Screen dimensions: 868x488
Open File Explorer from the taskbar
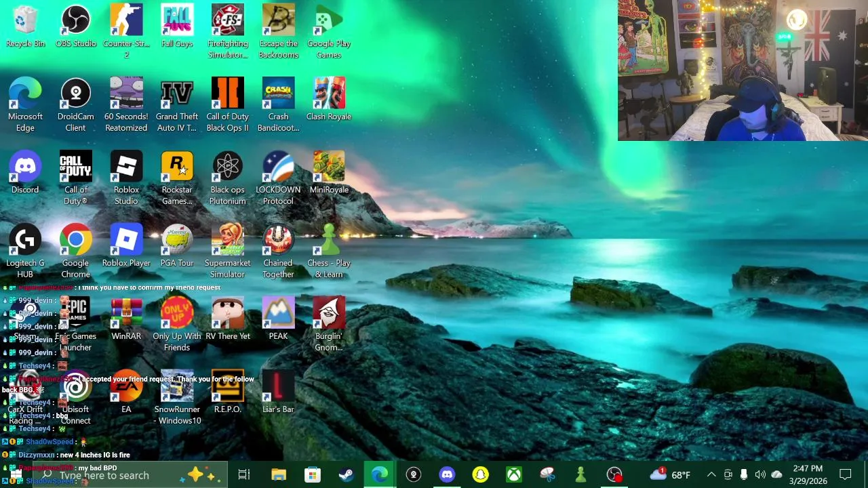pos(279,475)
